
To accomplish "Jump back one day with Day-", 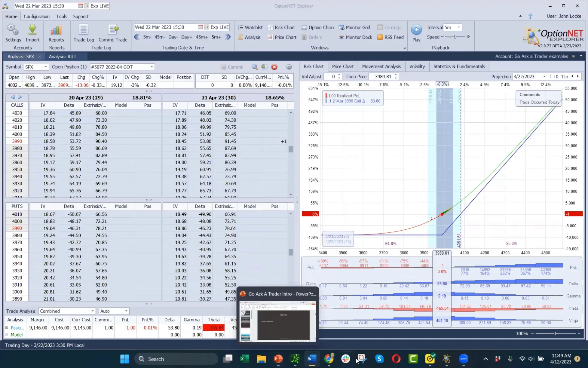I will (173, 37).
